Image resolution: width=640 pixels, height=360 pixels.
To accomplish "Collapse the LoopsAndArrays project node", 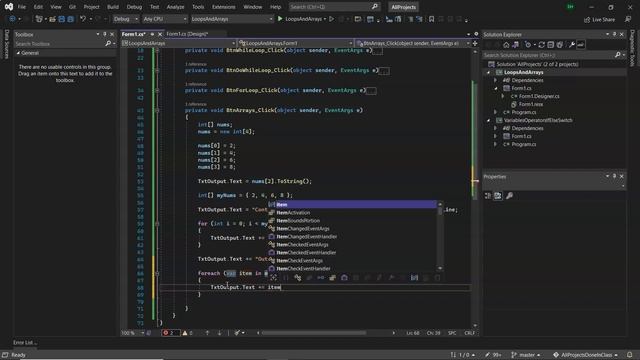I will pos(488,72).
